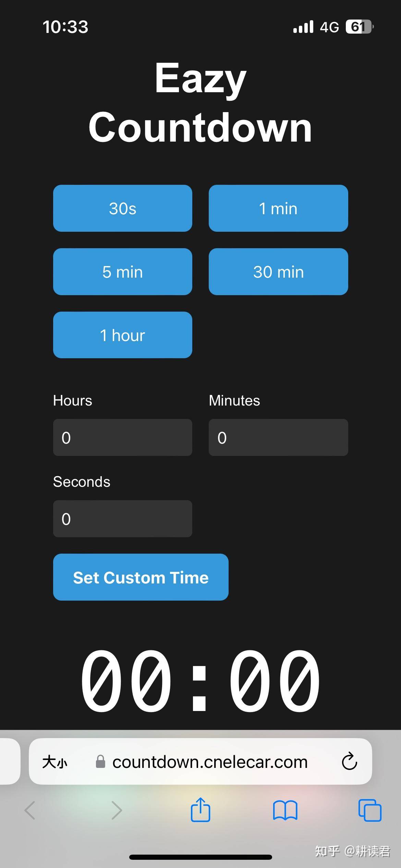Start the 1 min preset countdown

point(278,208)
